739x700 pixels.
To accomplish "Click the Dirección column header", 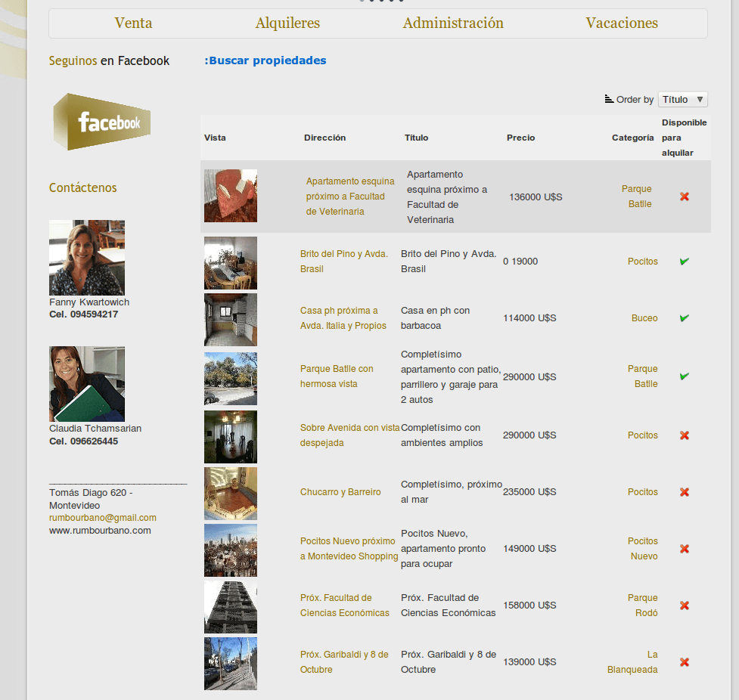I will tap(324, 138).
